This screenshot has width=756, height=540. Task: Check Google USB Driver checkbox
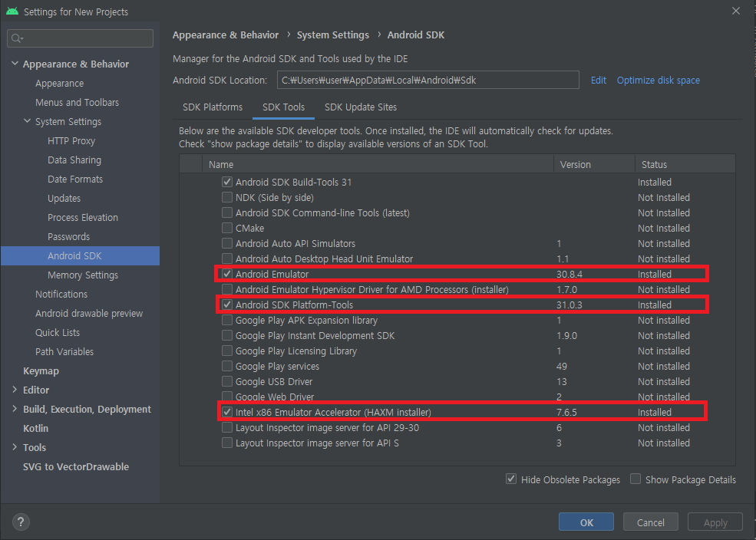click(227, 381)
